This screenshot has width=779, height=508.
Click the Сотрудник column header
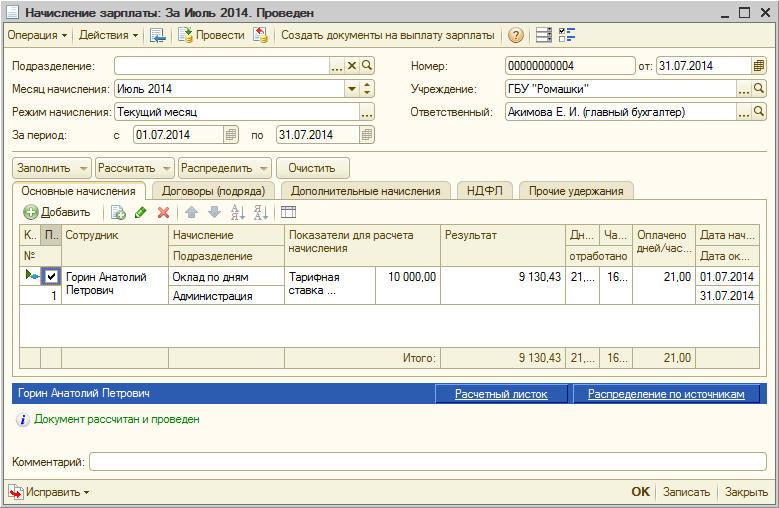click(x=115, y=245)
